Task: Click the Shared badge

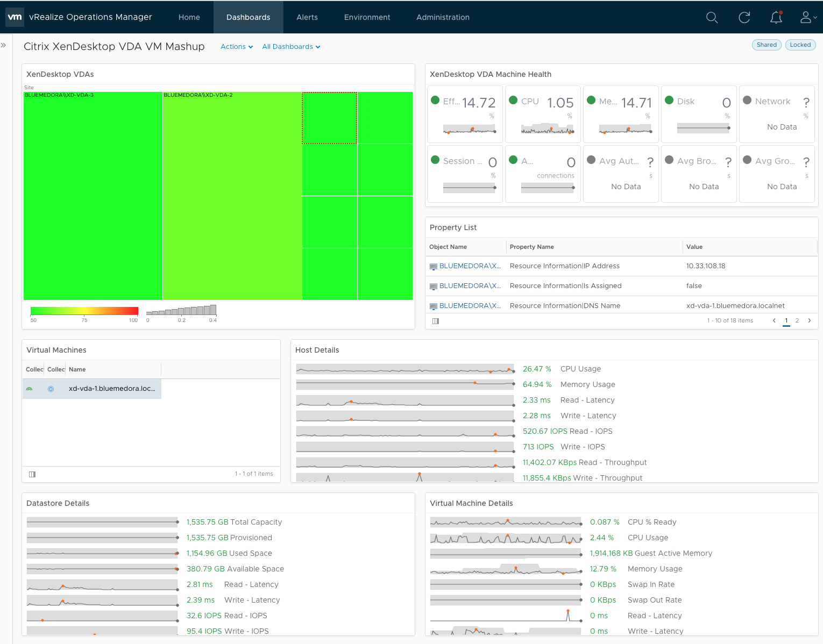Action: 767,45
